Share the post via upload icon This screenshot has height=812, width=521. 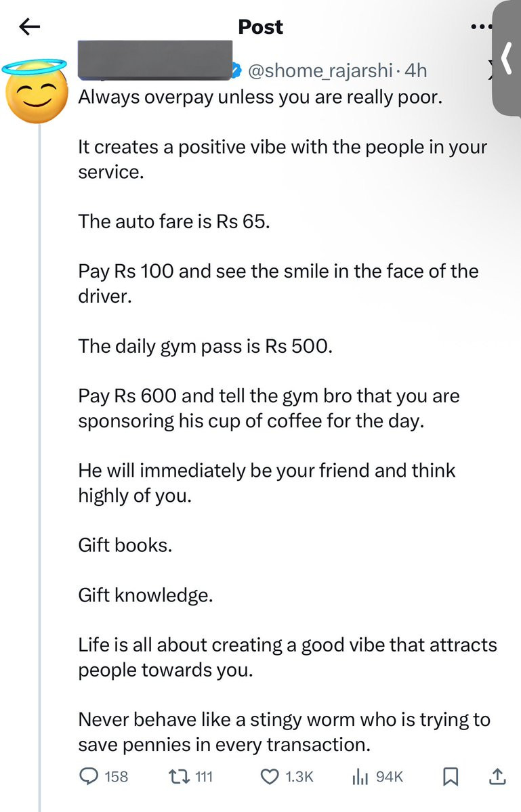tap(497, 775)
